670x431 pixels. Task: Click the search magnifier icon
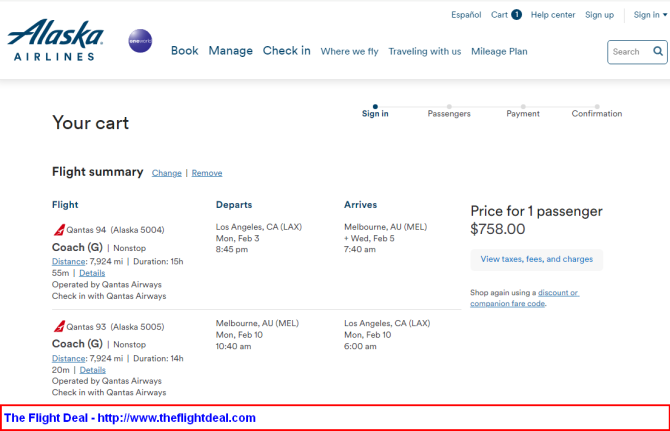pos(658,52)
